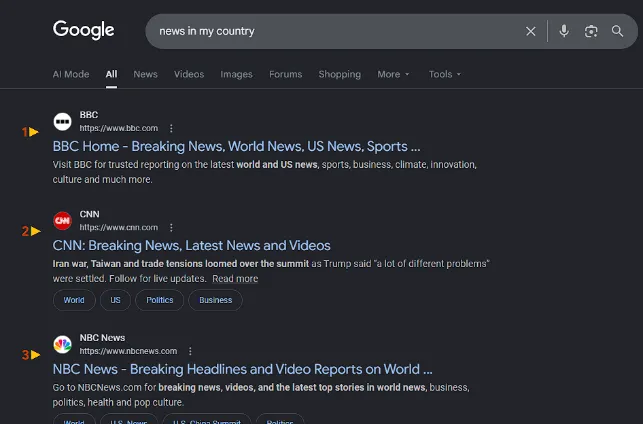643x424 pixels.
Task: Switch to the Shopping tab
Action: (x=340, y=74)
